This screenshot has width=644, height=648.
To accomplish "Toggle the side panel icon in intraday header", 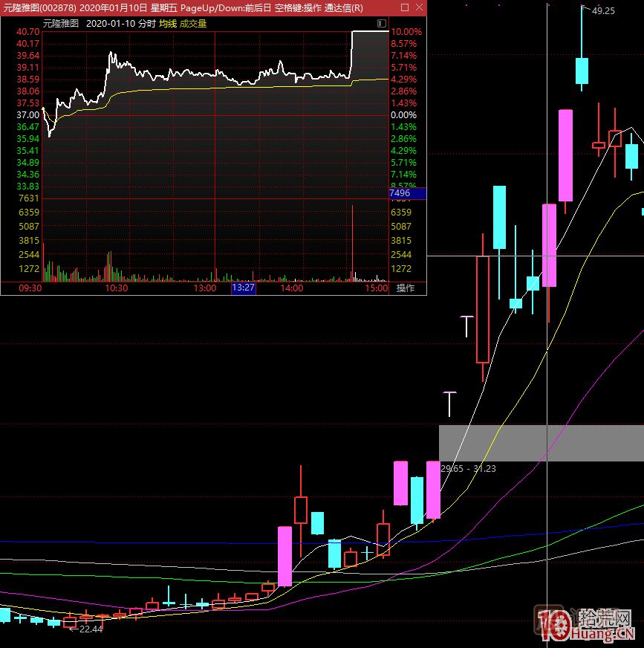I will (x=381, y=23).
